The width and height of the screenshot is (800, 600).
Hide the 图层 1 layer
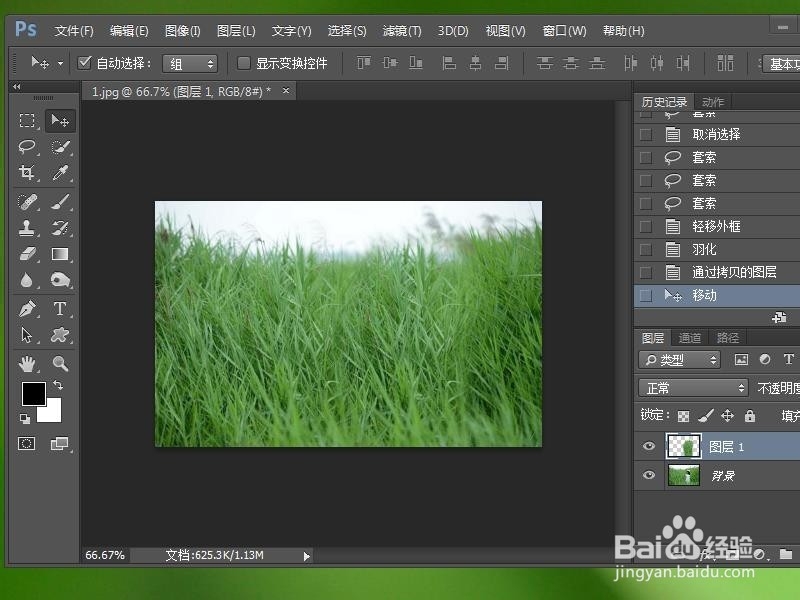point(648,446)
